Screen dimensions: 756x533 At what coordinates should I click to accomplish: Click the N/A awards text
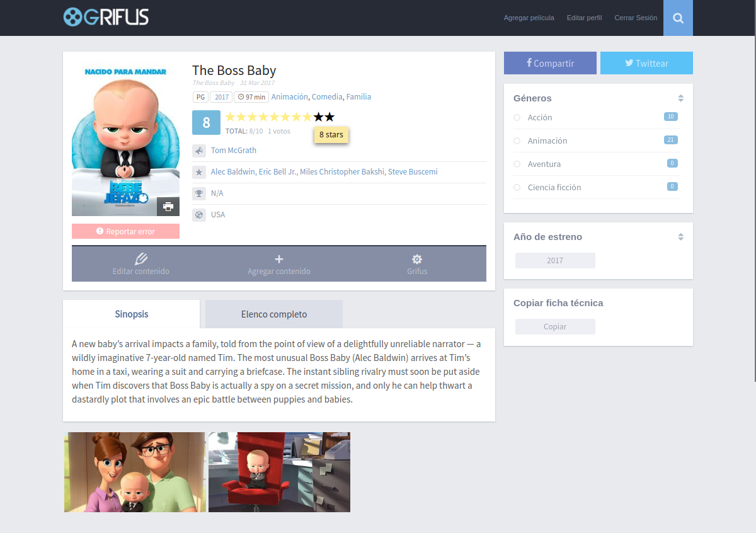[217, 193]
